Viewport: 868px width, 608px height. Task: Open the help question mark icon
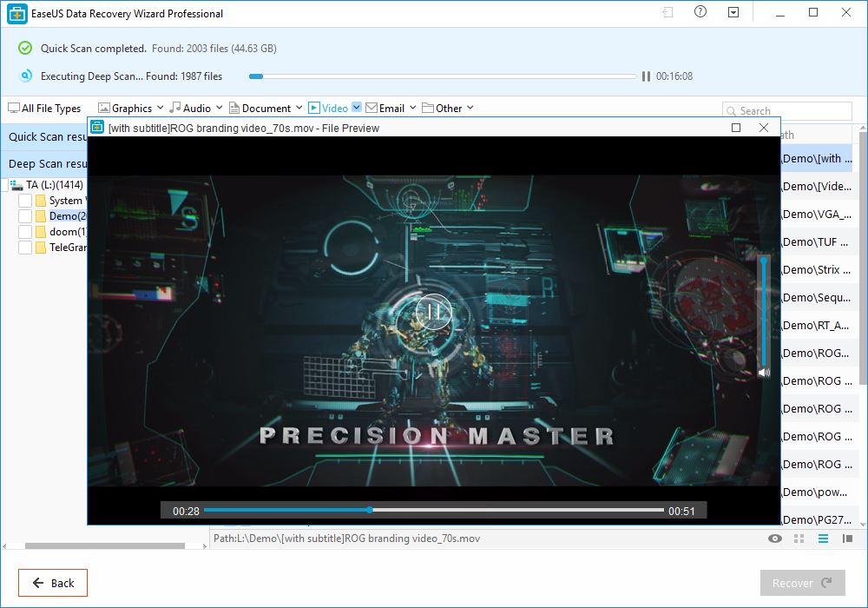click(700, 11)
